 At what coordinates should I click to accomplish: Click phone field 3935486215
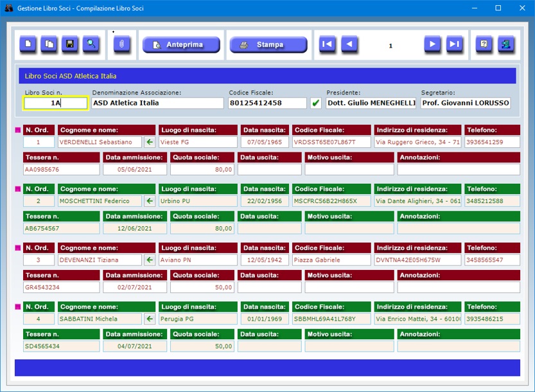coord(493,319)
